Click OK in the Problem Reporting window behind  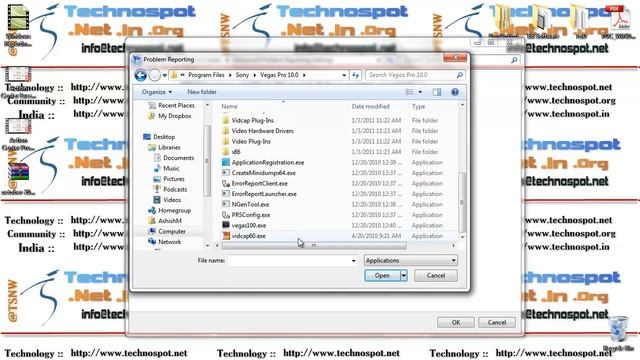click(456, 322)
